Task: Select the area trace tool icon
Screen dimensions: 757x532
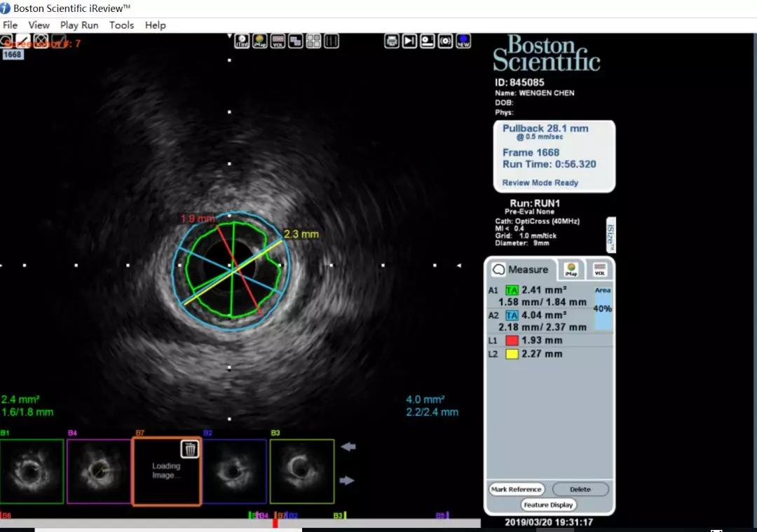Action: 6,41
